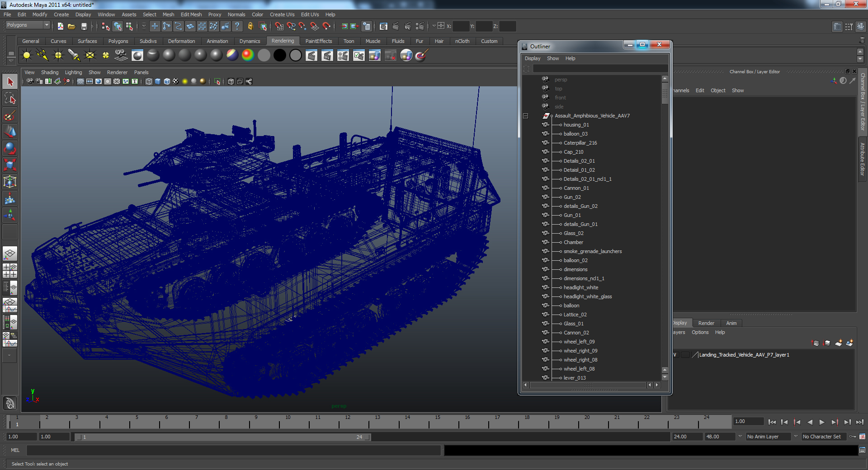Click the MEL command language label
Screen dimensions: 868x470
15,450
